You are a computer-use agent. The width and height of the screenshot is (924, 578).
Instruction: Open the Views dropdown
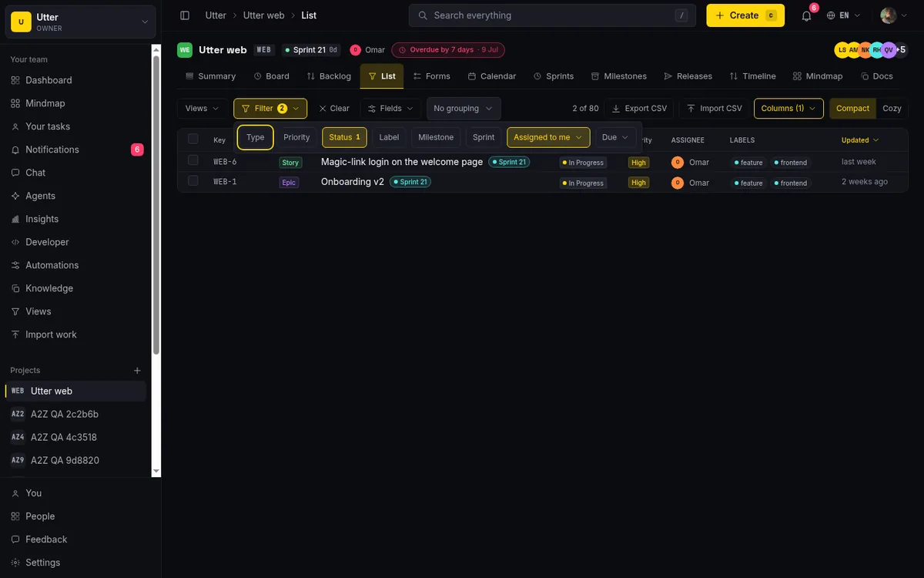[203, 109]
